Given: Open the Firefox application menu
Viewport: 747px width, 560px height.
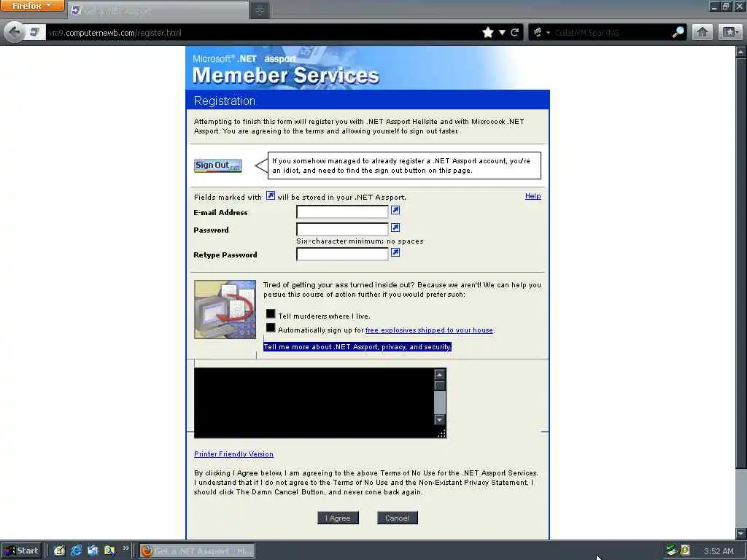Looking at the screenshot, I should coord(31,6).
